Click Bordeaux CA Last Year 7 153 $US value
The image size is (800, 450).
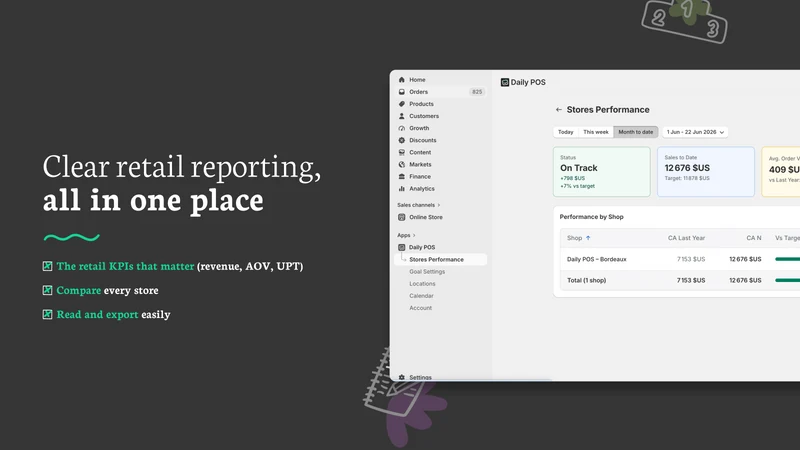691,259
